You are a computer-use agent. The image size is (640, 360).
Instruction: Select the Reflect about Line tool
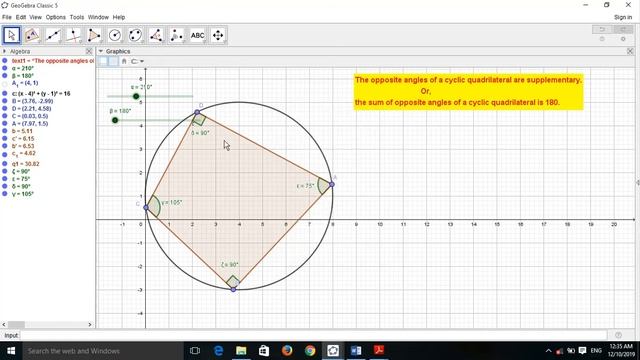177,35
